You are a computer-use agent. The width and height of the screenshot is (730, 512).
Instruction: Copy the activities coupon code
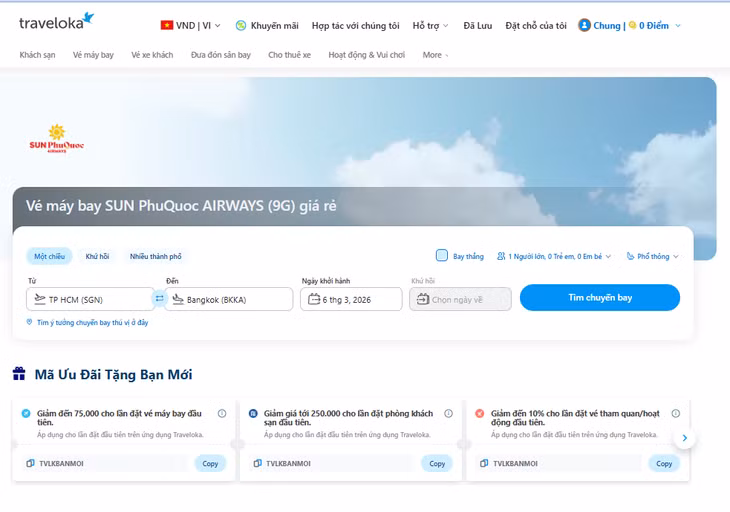point(664,464)
